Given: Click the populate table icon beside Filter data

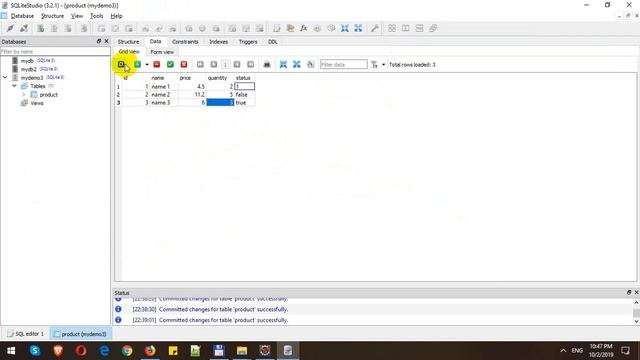Looking at the screenshot, I should pos(311,64).
